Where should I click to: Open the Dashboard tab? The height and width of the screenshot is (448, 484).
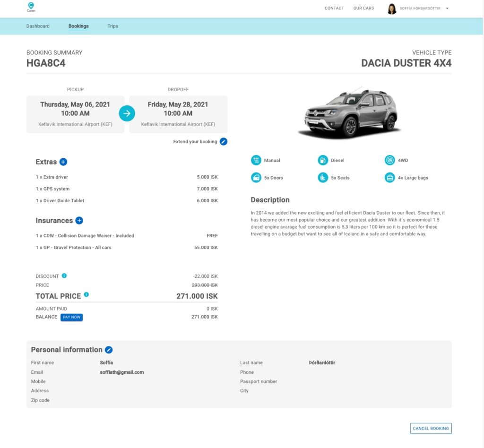click(x=38, y=26)
